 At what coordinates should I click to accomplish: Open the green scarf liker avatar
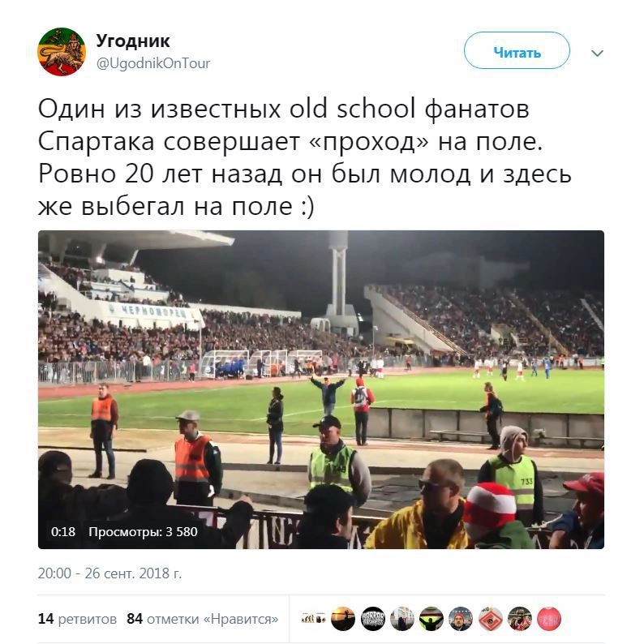431,619
